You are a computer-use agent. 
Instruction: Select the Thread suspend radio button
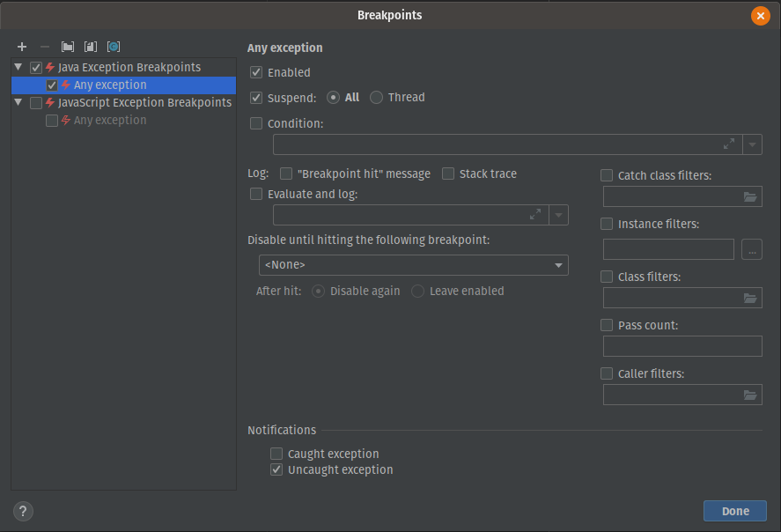tap(376, 98)
